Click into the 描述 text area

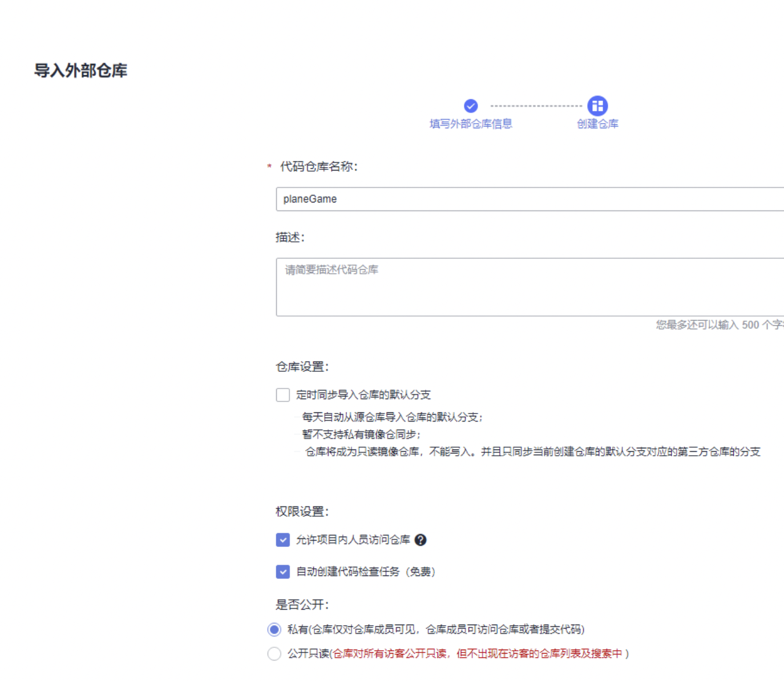tap(530, 287)
